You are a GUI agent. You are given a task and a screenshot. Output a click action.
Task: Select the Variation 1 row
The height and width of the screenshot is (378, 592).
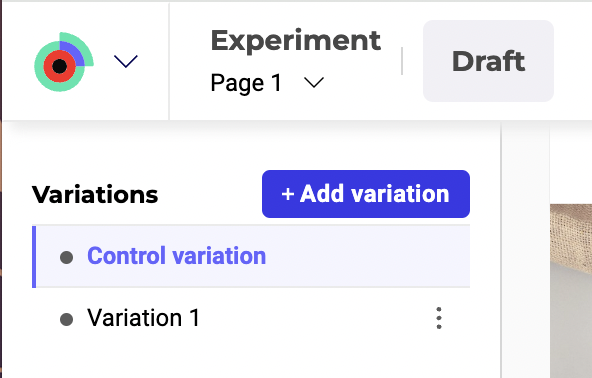(251, 318)
